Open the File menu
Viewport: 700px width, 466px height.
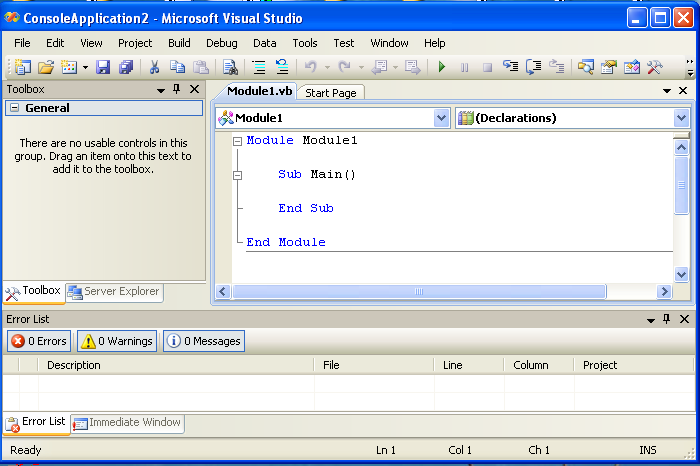pos(22,43)
